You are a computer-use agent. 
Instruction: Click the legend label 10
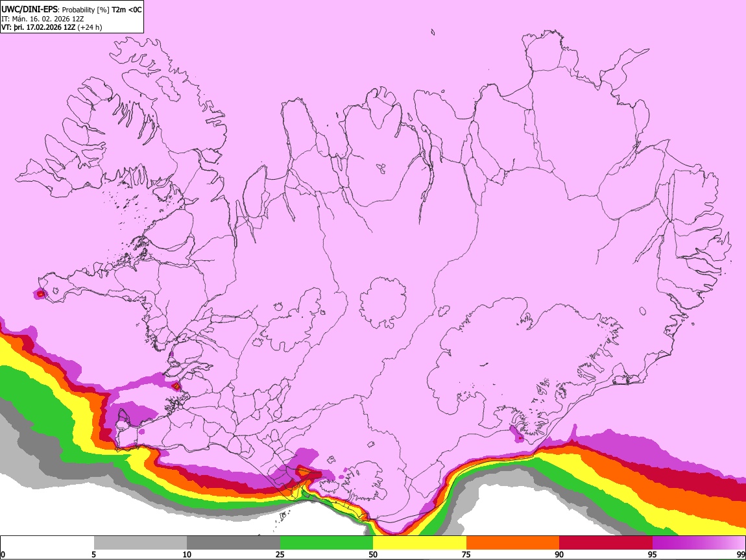tap(187, 555)
